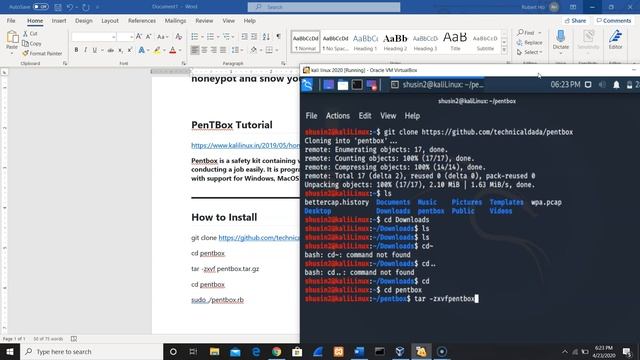Click Multilevel List icon
The image size is (640, 360).
pyautogui.click(x=226, y=37)
